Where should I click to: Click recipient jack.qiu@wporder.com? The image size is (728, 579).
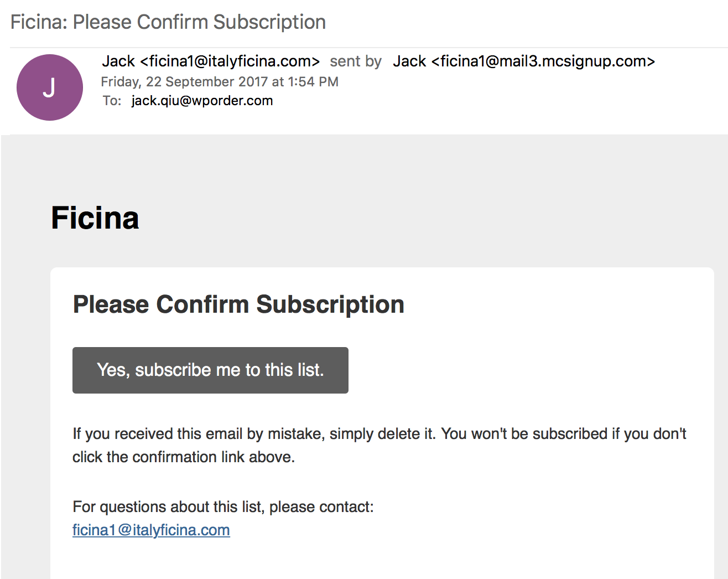tap(202, 101)
